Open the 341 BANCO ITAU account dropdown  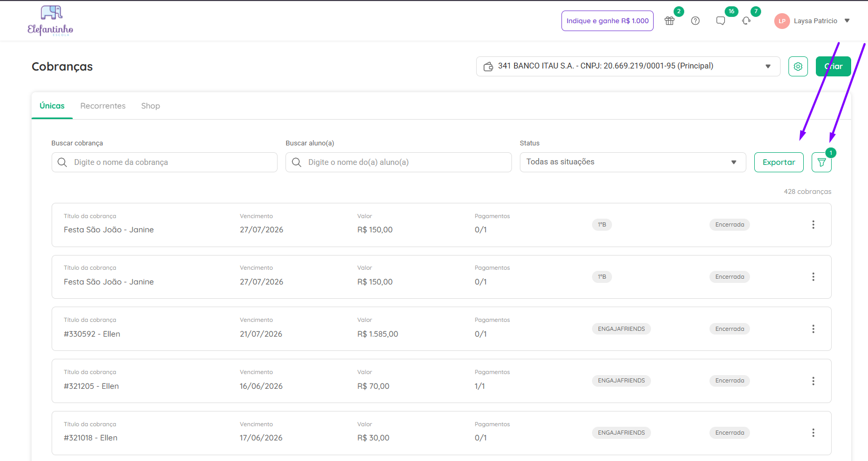coord(628,66)
